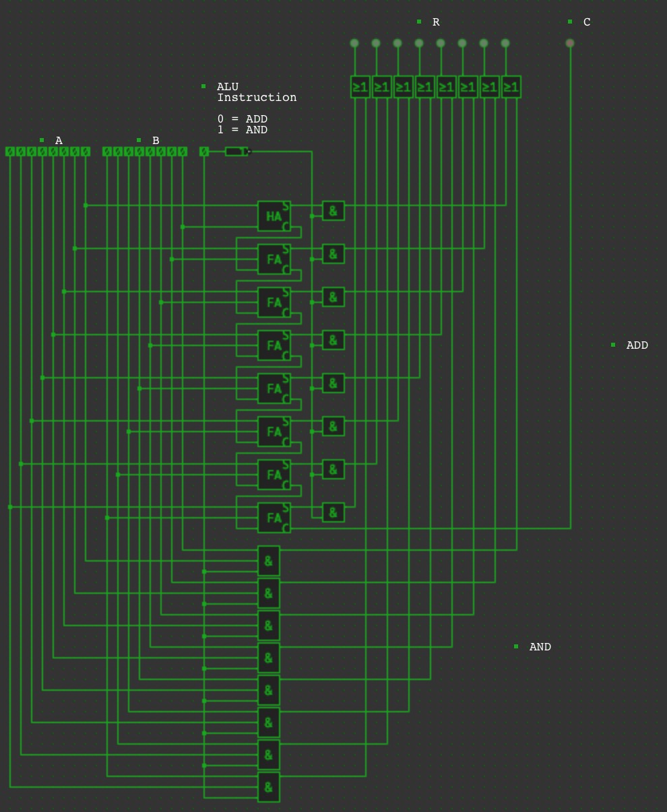
Task: Click the ADD section label
Action: (x=637, y=345)
